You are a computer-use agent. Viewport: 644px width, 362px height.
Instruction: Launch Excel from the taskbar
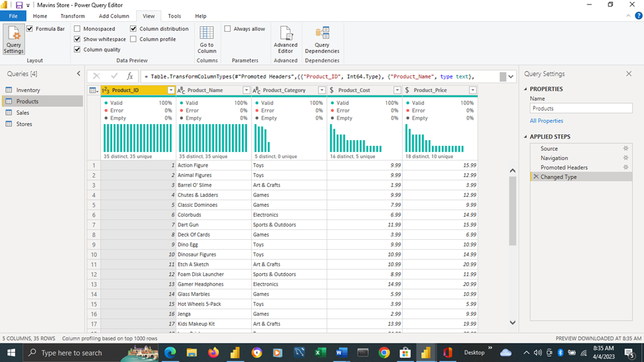(x=320, y=353)
